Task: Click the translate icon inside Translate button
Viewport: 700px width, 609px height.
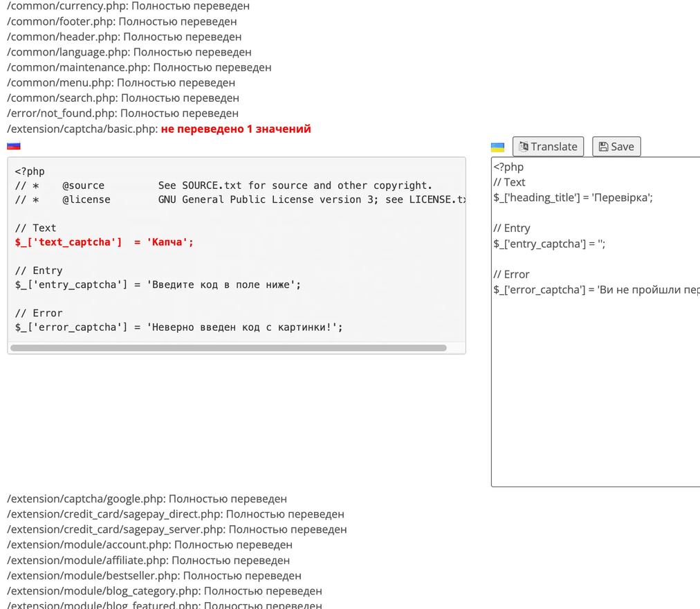Action: click(524, 147)
